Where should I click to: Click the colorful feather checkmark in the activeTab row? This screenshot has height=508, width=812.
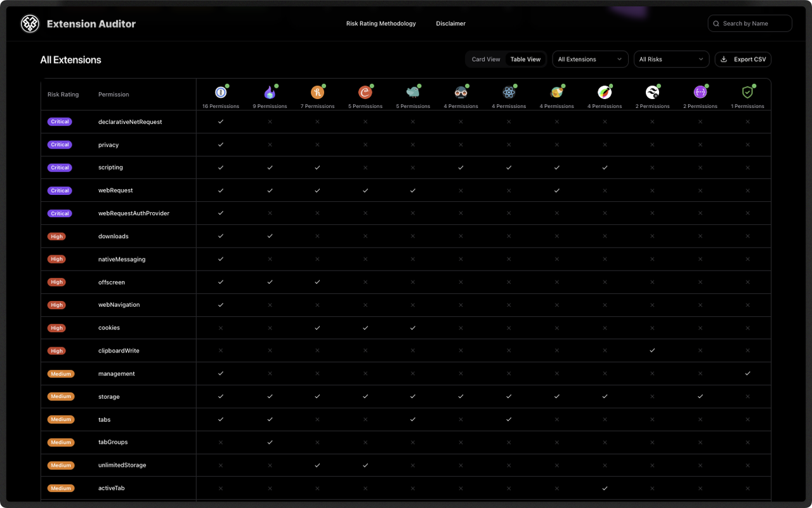[605, 488]
